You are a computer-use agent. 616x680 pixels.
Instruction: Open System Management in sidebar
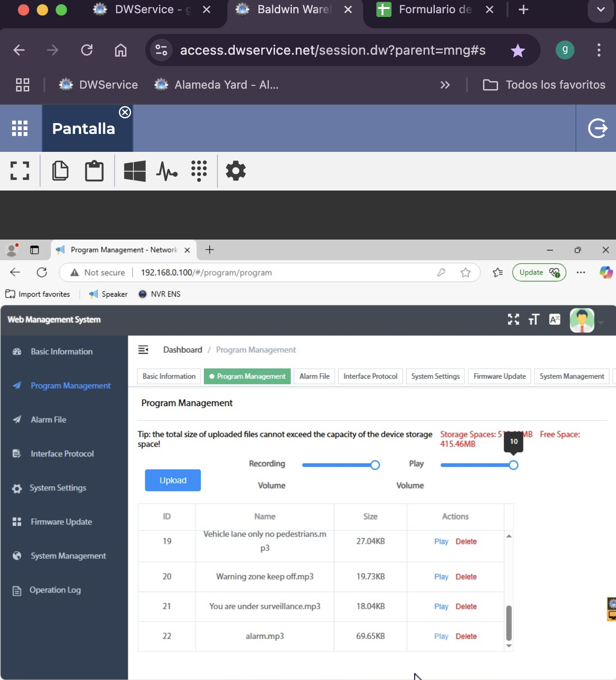pyautogui.click(x=68, y=556)
